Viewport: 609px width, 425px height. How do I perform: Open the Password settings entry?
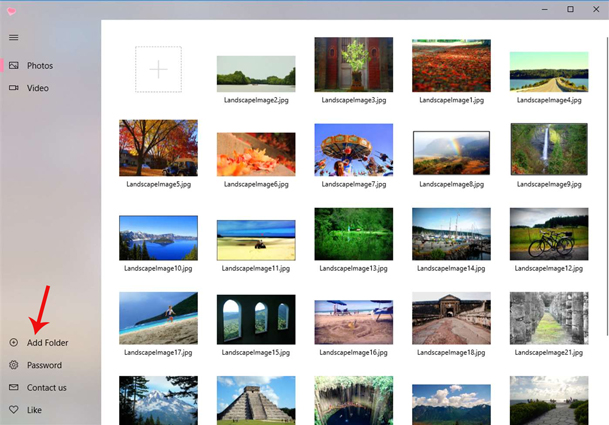(x=50, y=365)
